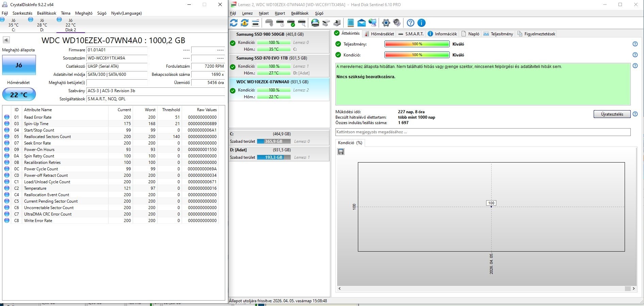Click the question mark help toolbar icon
The image size is (644, 306).
click(411, 23)
